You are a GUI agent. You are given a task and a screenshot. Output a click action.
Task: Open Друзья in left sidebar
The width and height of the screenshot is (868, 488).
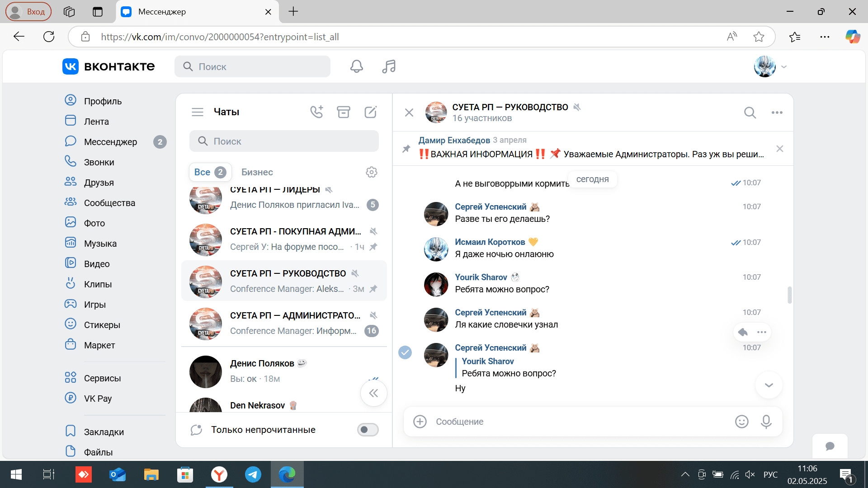point(99,183)
